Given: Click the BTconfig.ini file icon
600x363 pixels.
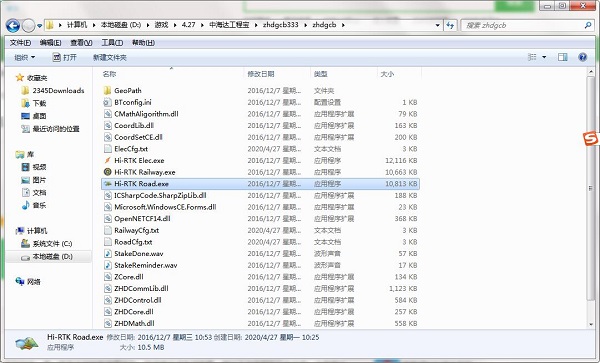Looking at the screenshot, I should [108, 102].
